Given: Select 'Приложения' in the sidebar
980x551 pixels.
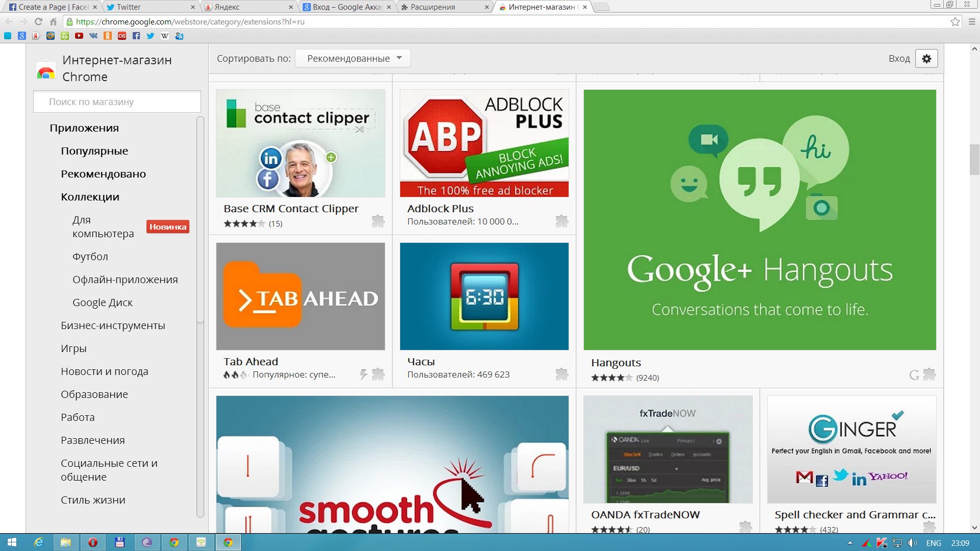Looking at the screenshot, I should tap(84, 128).
